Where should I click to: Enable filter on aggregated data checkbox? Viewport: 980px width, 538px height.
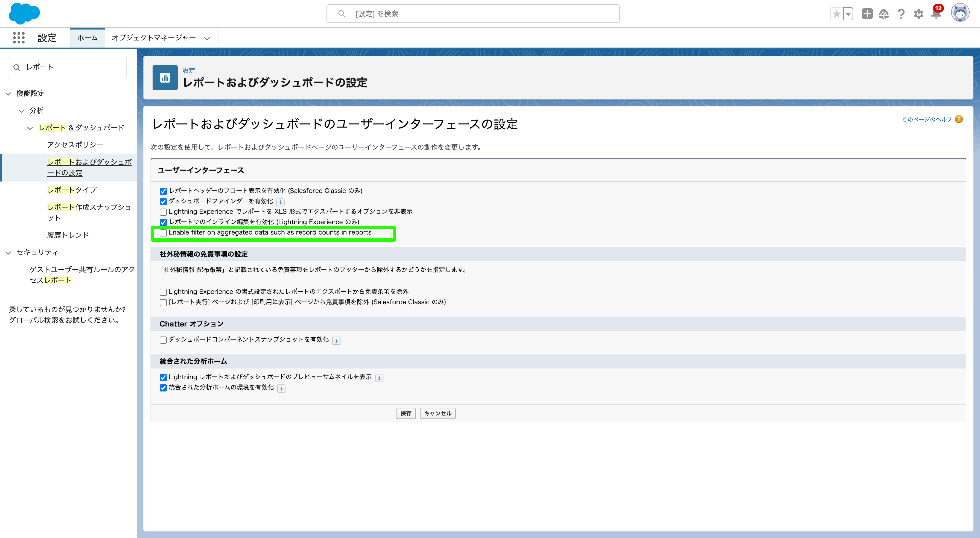click(163, 233)
